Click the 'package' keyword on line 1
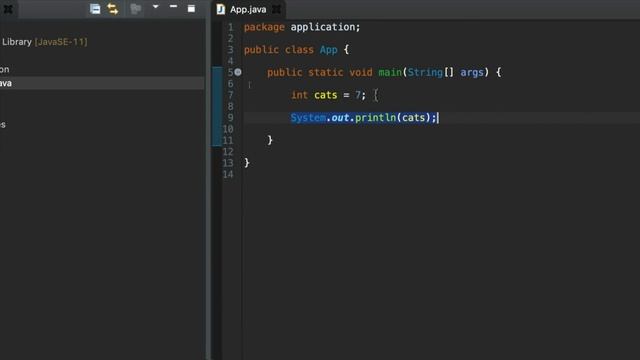This screenshot has width=640, height=360. pyautogui.click(x=264, y=27)
